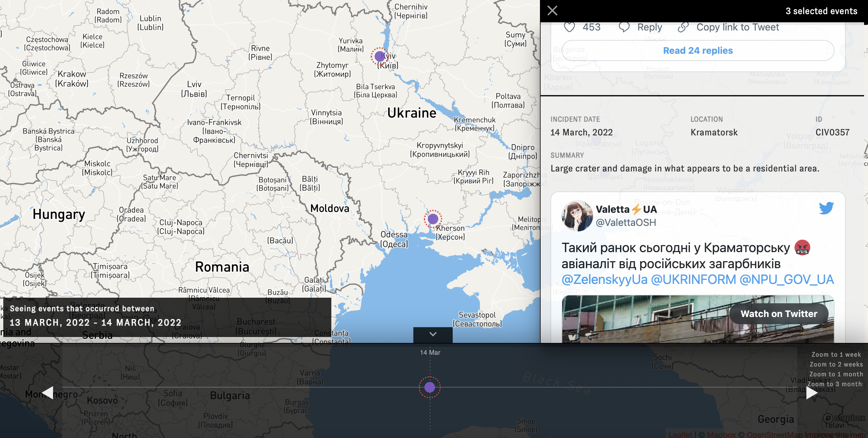Click the 14 Mar timeline event dot
The image size is (868, 438).
pyautogui.click(x=429, y=387)
